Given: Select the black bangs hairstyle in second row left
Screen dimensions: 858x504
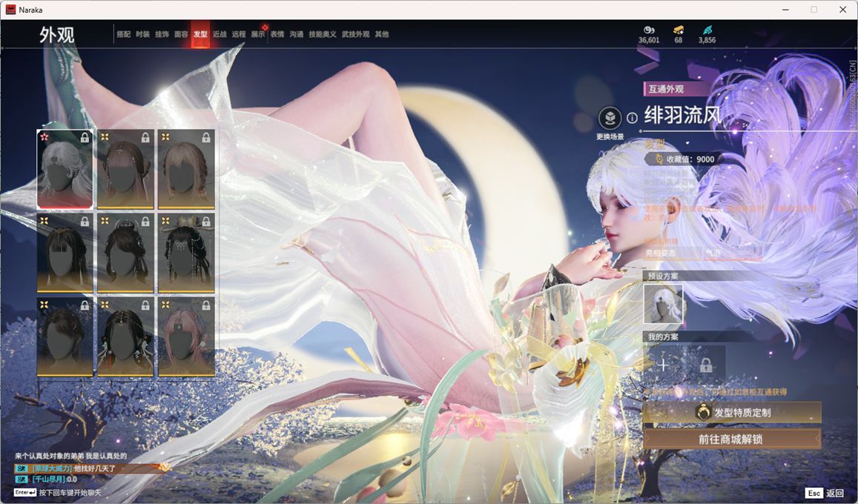Looking at the screenshot, I should tap(65, 253).
